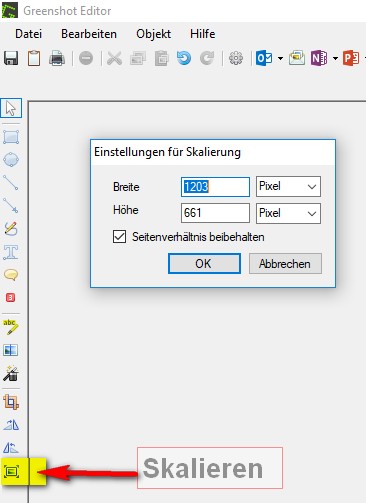Open the Effects magic wand tool
This screenshot has width=366, height=503.
11,373
